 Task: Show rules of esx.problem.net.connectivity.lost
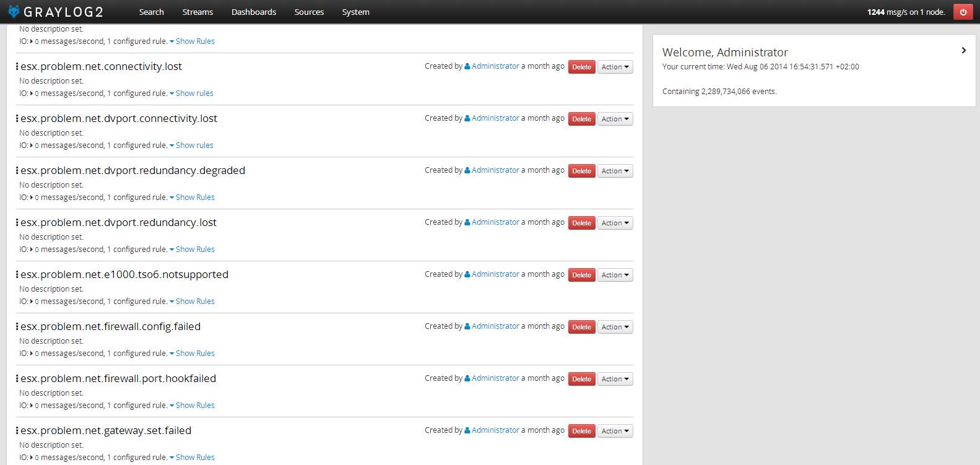tap(191, 93)
